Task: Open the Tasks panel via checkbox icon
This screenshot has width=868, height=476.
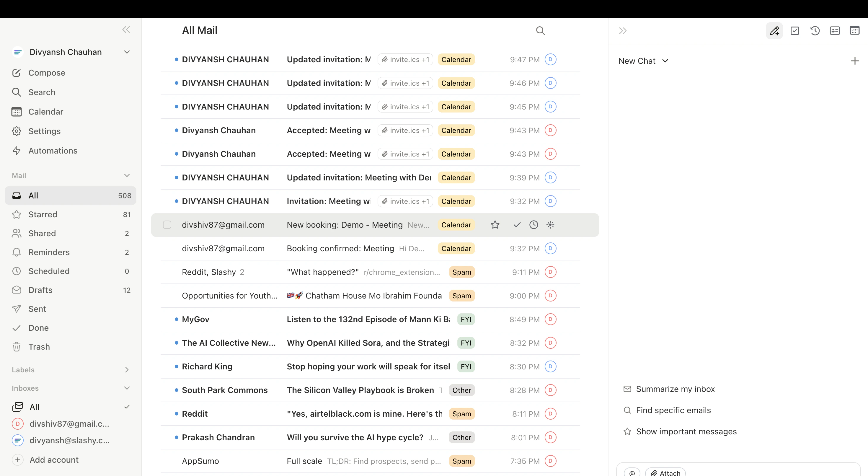Action: point(795,31)
